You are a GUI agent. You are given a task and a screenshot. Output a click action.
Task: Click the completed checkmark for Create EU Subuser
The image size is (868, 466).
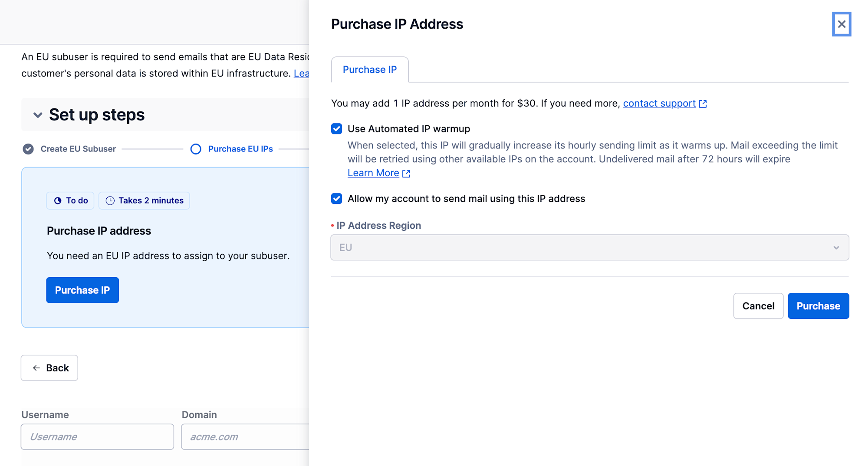click(x=28, y=149)
